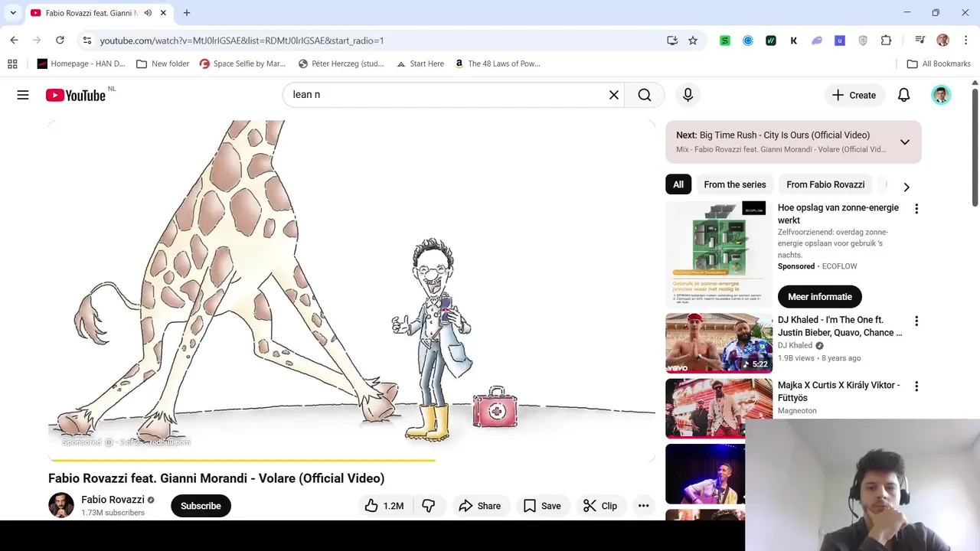Click the browser address bar URL

pos(242,41)
